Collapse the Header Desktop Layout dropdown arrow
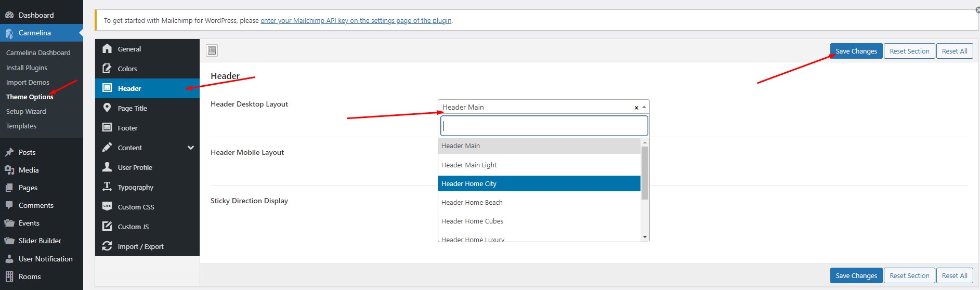This screenshot has height=290, width=980. coord(644,107)
